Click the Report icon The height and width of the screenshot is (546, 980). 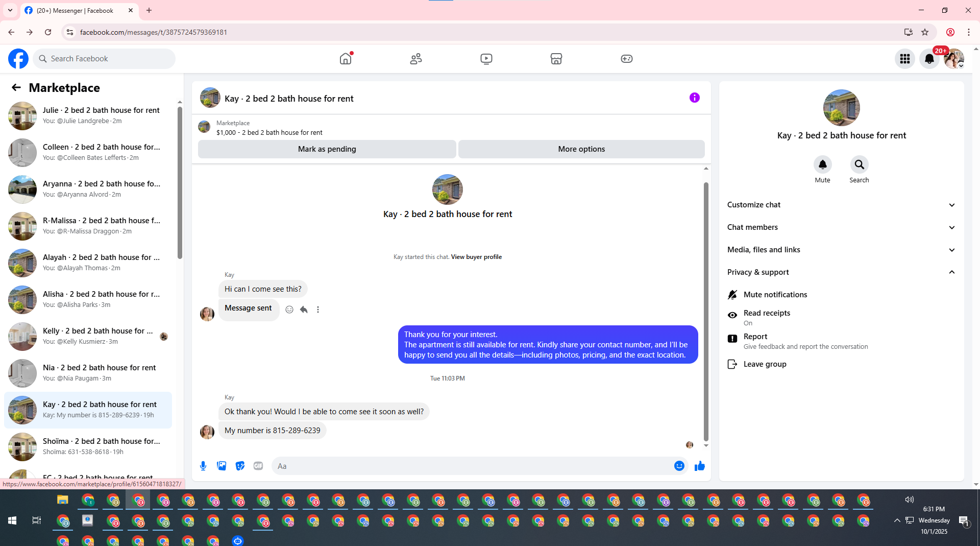[732, 339]
